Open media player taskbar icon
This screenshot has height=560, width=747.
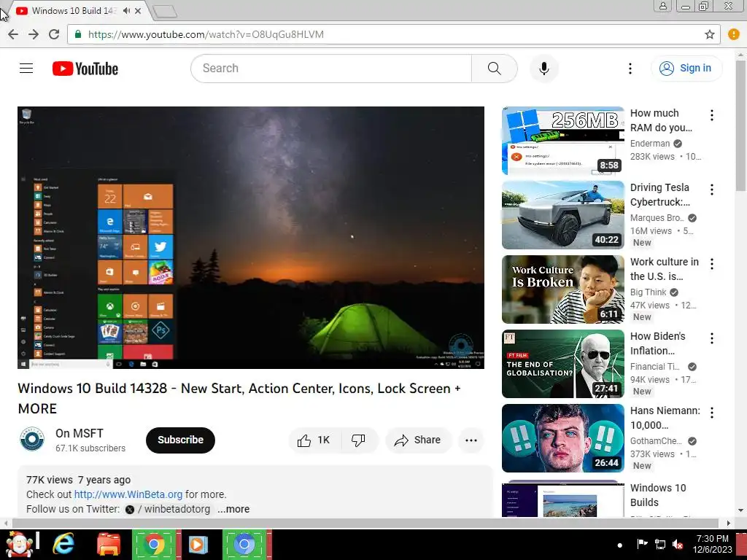198,544
